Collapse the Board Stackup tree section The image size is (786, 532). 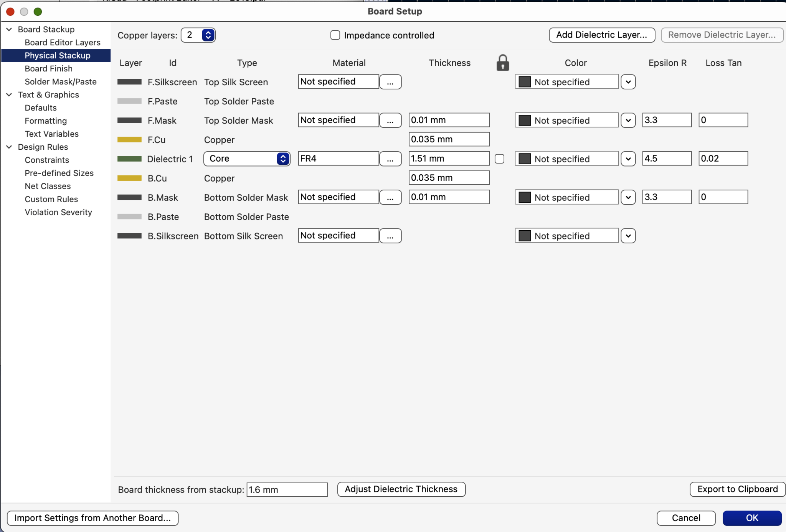click(x=9, y=29)
